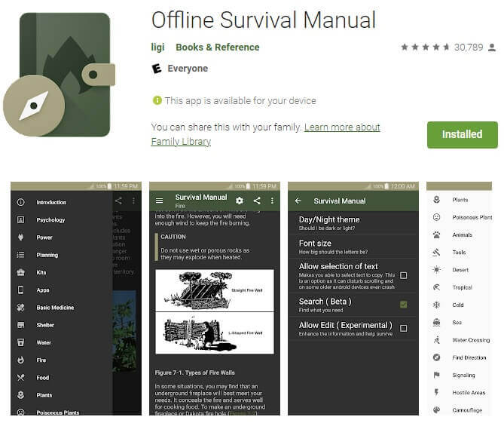Click share icon in Fire screen toolbar
The width and height of the screenshot is (504, 423).
point(257,201)
